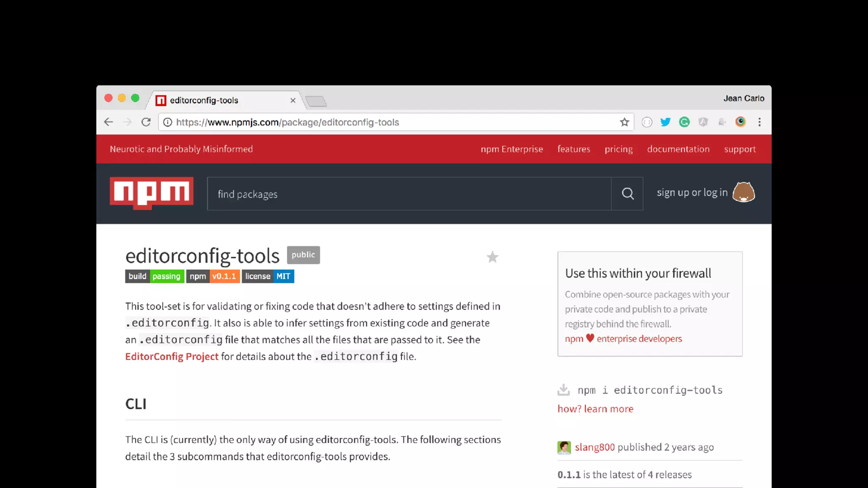Screen dimensions: 868x488
Task: Click the npm logo
Action: click(151, 193)
